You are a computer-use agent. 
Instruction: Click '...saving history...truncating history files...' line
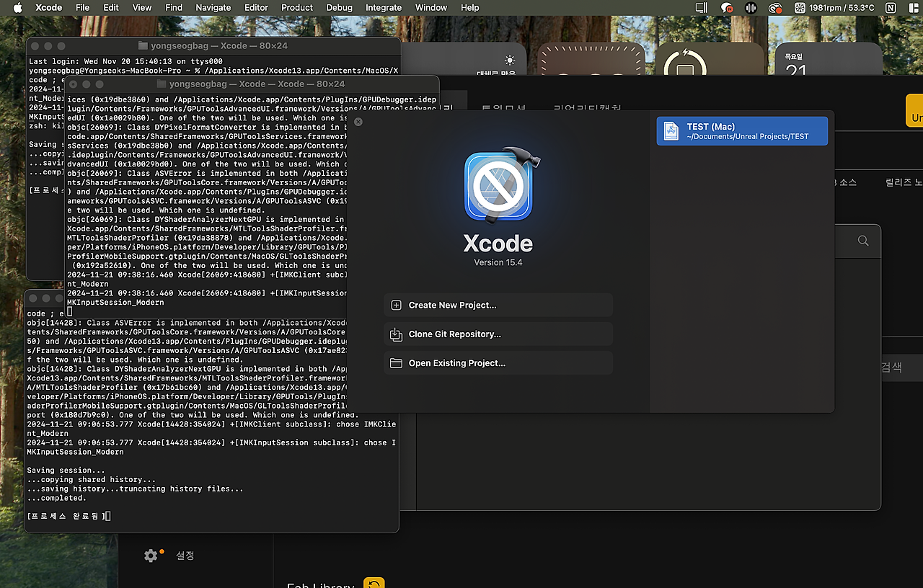tap(135, 489)
